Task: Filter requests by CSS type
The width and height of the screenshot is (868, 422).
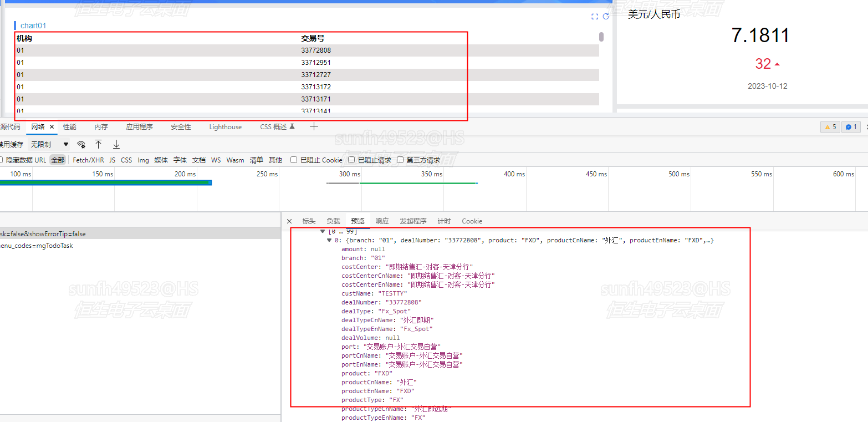Action: click(x=126, y=160)
